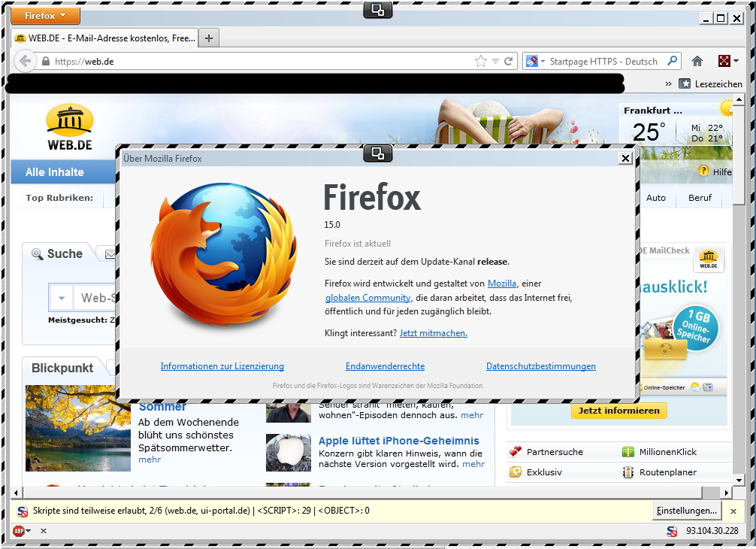Open the autumn lake photo thumbnail

[x=78, y=429]
